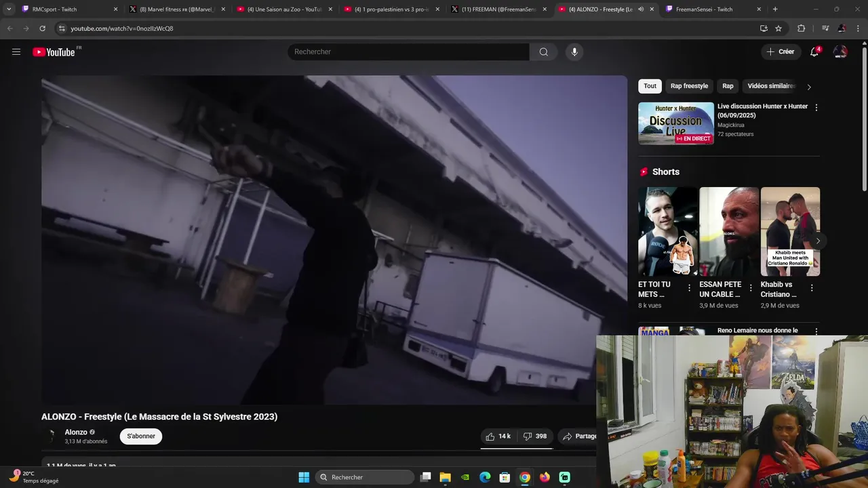Launch Microsoft Edge from taskbar
Screen dimensions: 868x488
485,477
